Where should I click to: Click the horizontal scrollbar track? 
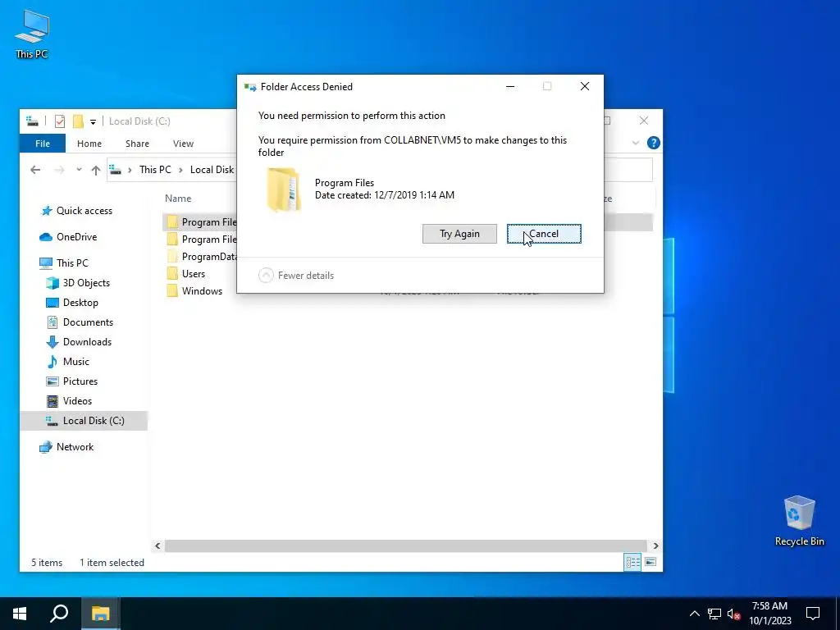406,546
